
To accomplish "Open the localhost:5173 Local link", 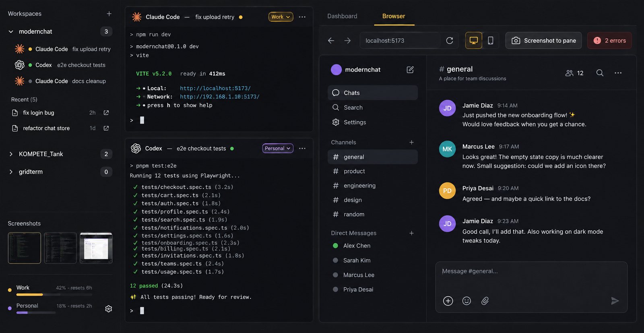I will point(215,88).
